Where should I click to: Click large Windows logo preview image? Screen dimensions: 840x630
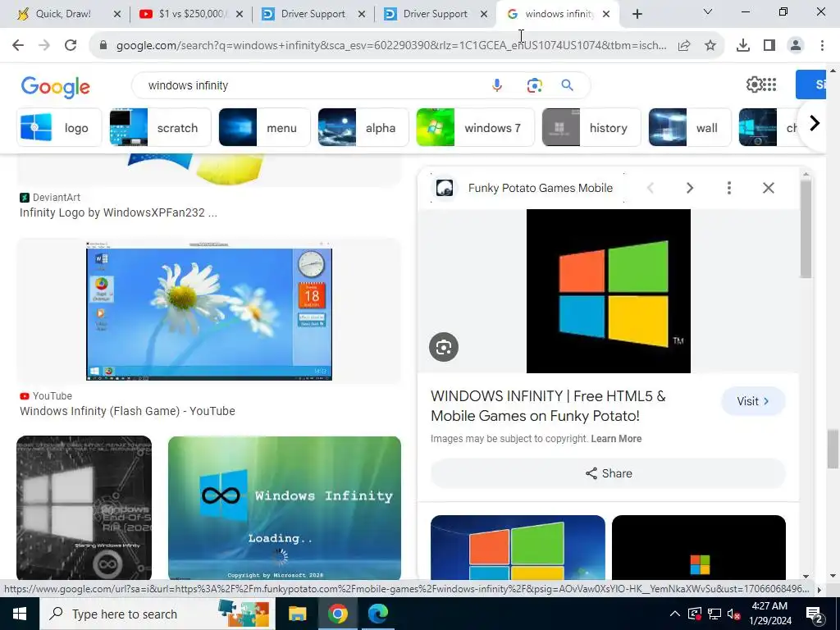click(x=609, y=291)
